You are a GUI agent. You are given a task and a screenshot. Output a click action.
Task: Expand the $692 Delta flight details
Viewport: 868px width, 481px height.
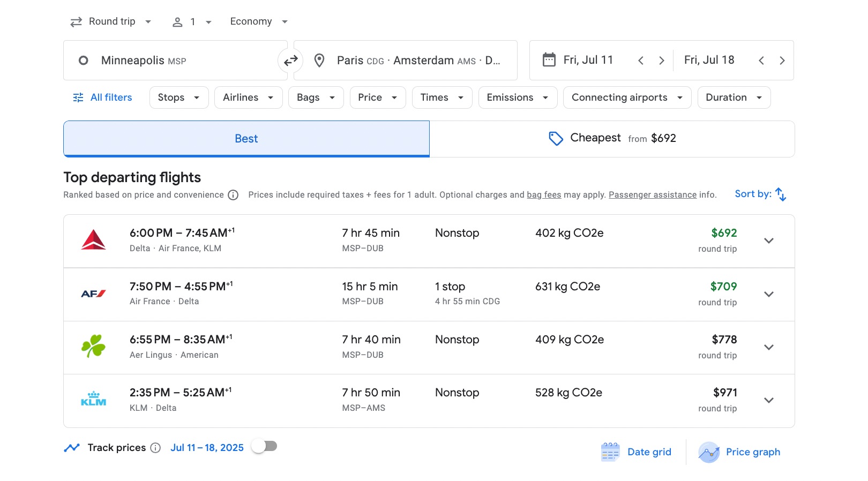tap(769, 241)
